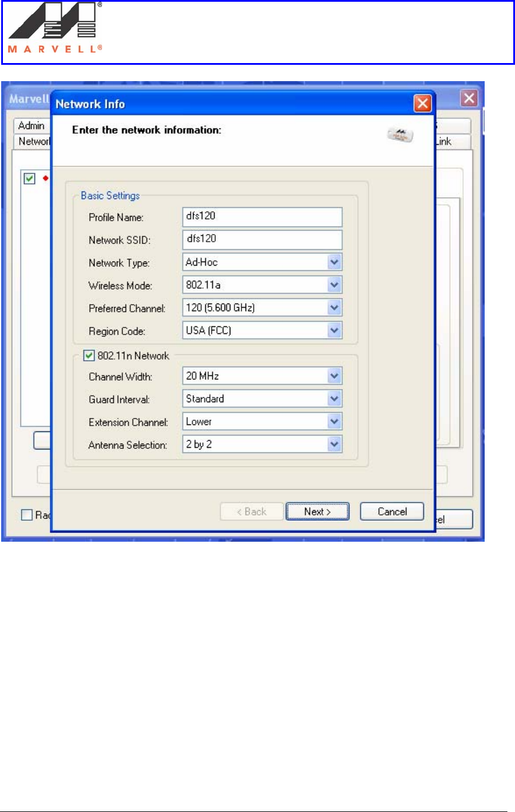
Task: Expand the Preferred Channel dropdown
Action: (x=262, y=308)
